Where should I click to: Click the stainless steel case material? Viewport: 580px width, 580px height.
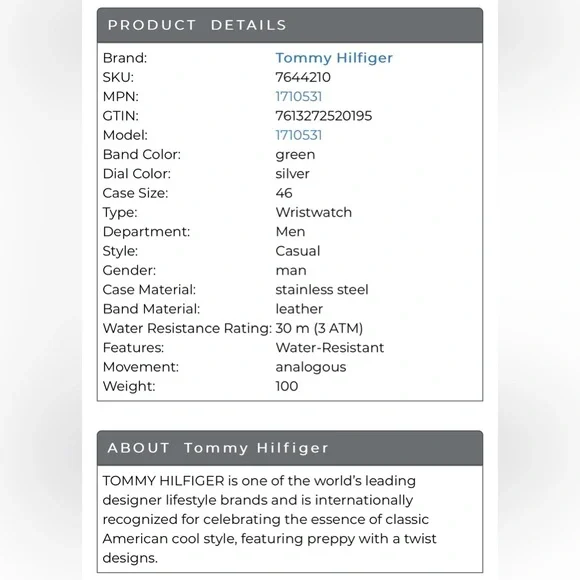pos(322,290)
